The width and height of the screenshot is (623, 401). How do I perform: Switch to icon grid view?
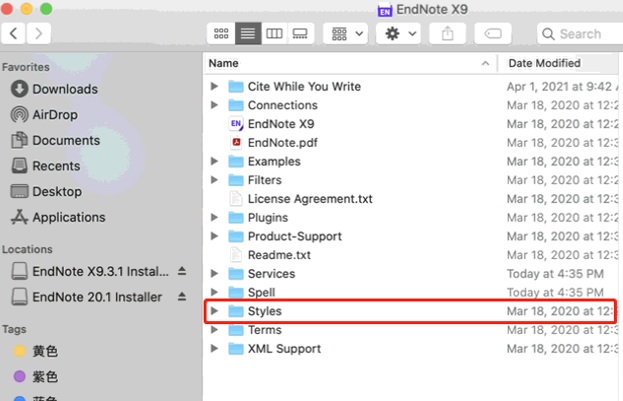(221, 33)
